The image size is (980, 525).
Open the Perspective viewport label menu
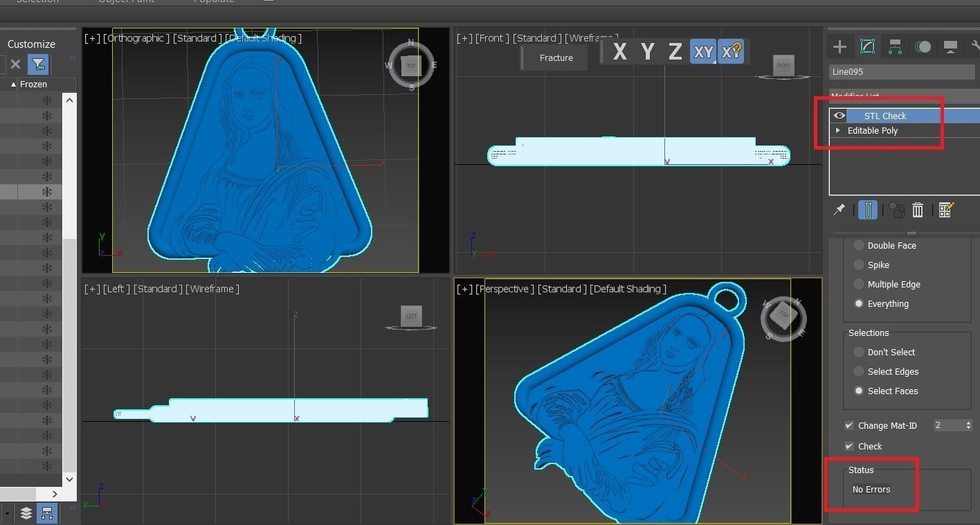[x=505, y=289]
